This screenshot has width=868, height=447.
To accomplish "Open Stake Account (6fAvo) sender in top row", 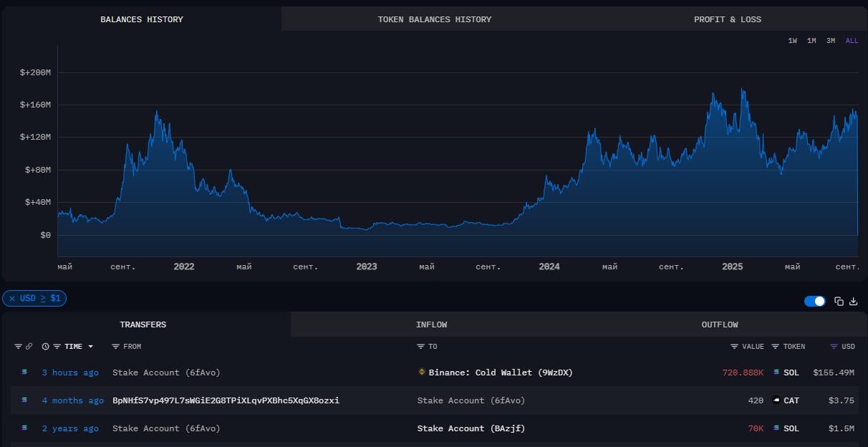I will pos(166,372).
